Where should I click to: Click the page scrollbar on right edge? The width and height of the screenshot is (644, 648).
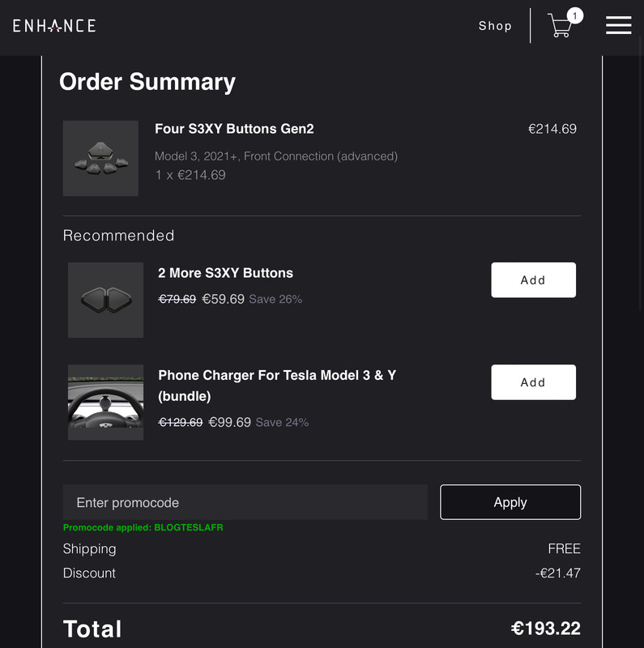[641, 173]
